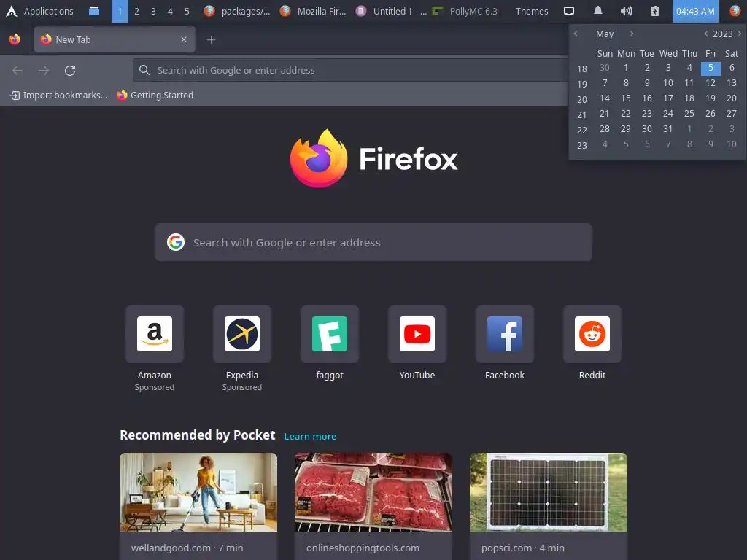747x560 pixels.
Task: Click the 04:43 AM clock
Action: point(695,11)
